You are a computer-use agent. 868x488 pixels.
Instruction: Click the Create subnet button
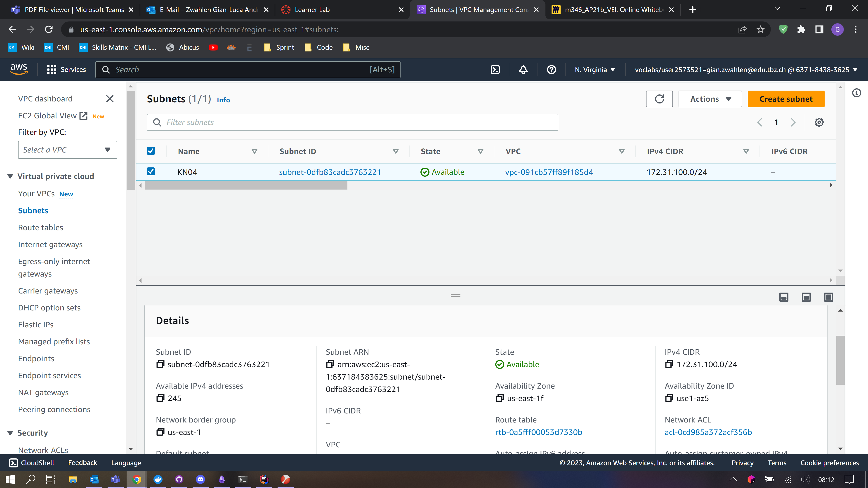tap(786, 99)
